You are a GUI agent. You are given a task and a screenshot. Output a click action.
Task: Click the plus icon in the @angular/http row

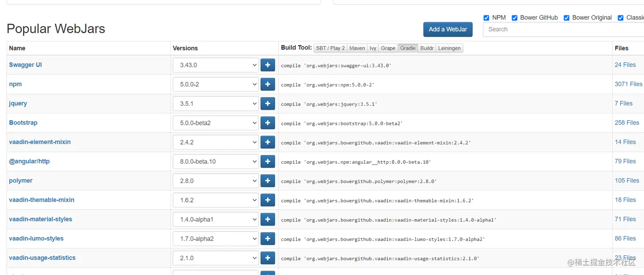click(267, 161)
